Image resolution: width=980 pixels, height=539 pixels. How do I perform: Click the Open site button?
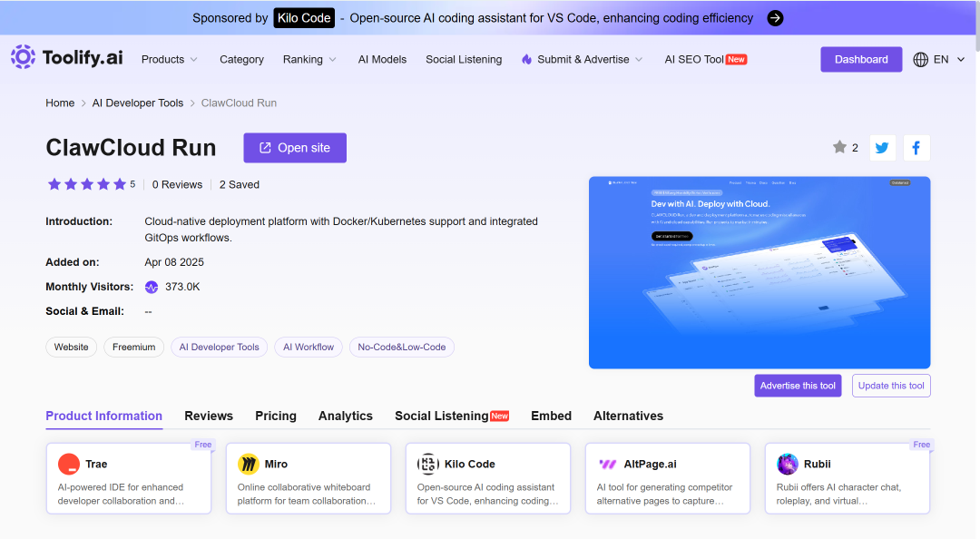(295, 148)
